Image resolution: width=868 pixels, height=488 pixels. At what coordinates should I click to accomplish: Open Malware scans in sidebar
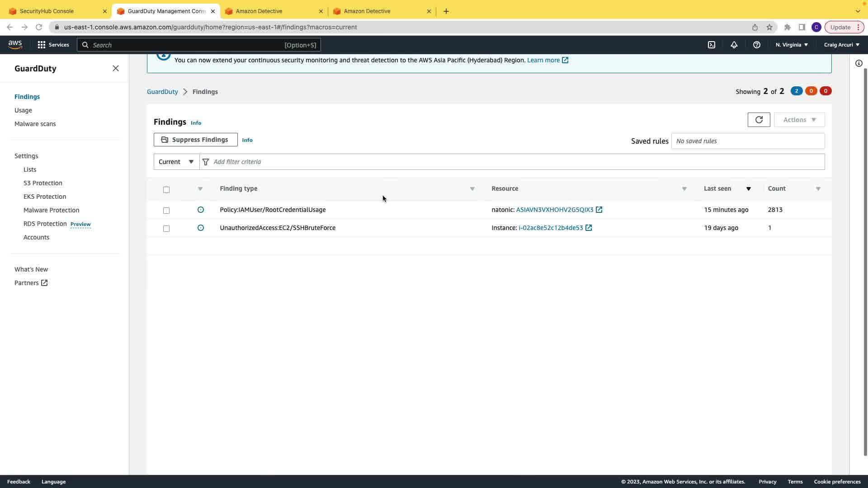tap(35, 124)
